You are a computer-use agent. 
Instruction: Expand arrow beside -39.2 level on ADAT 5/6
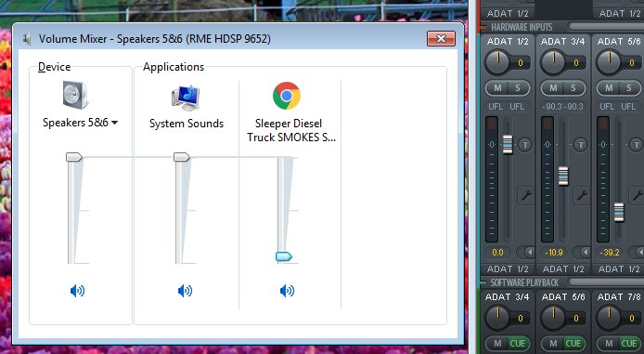[x=638, y=252]
